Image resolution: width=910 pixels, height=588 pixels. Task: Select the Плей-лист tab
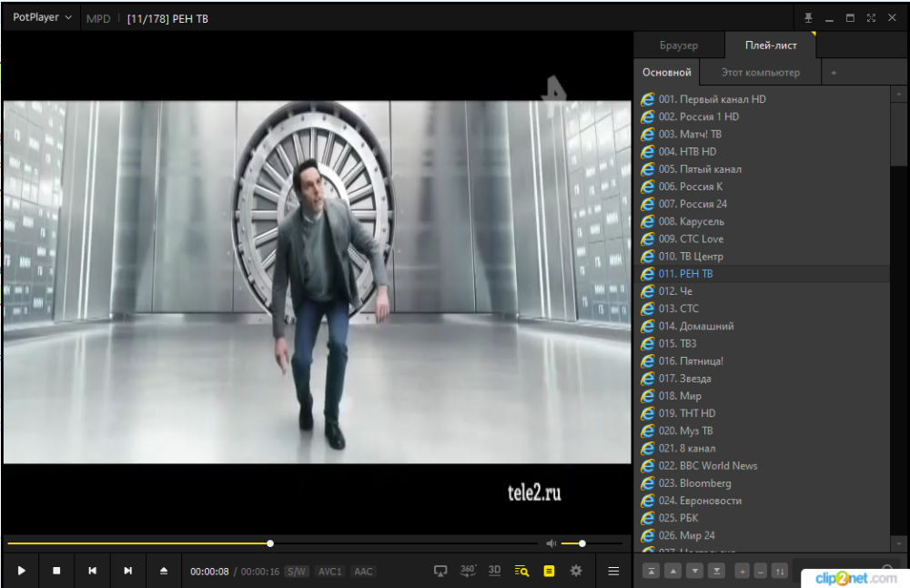(771, 46)
